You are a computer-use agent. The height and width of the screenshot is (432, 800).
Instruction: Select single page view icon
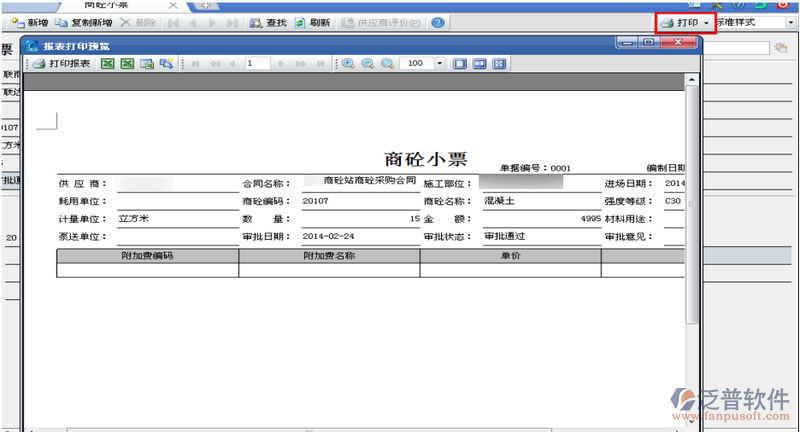click(460, 63)
